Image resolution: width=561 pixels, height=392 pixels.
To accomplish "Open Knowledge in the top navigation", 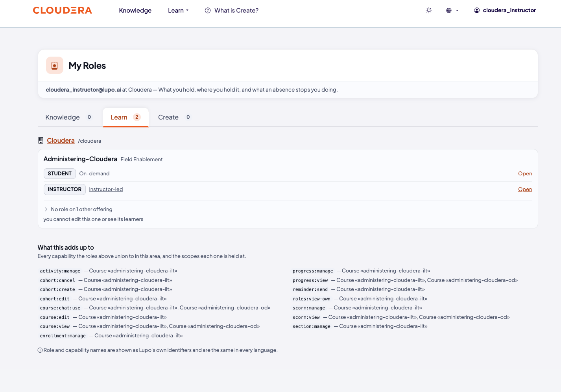I will (x=135, y=11).
